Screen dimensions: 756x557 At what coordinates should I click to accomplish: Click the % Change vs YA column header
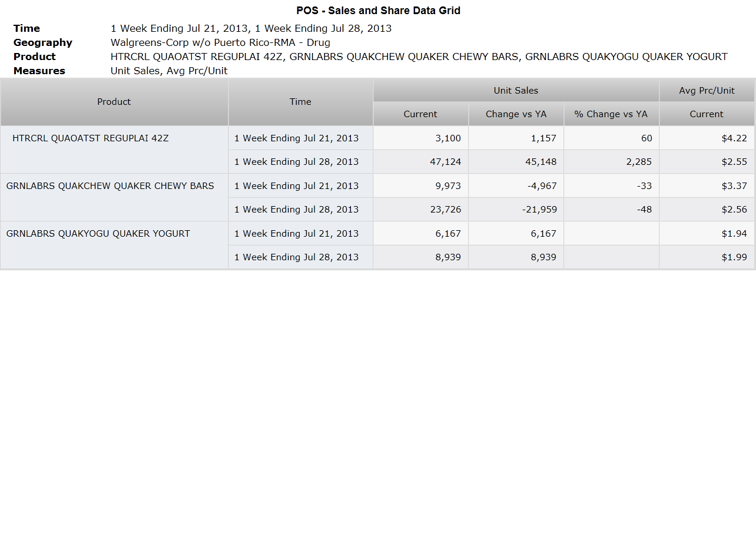[611, 114]
